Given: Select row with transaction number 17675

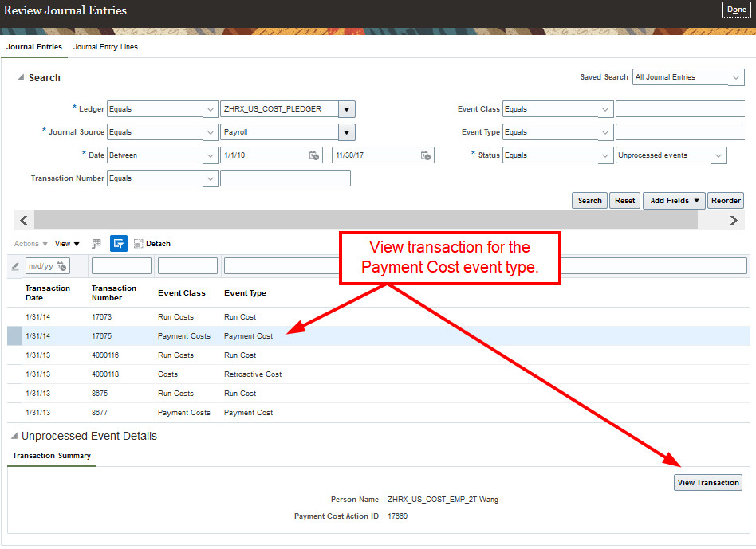Looking at the screenshot, I should tap(379, 336).
